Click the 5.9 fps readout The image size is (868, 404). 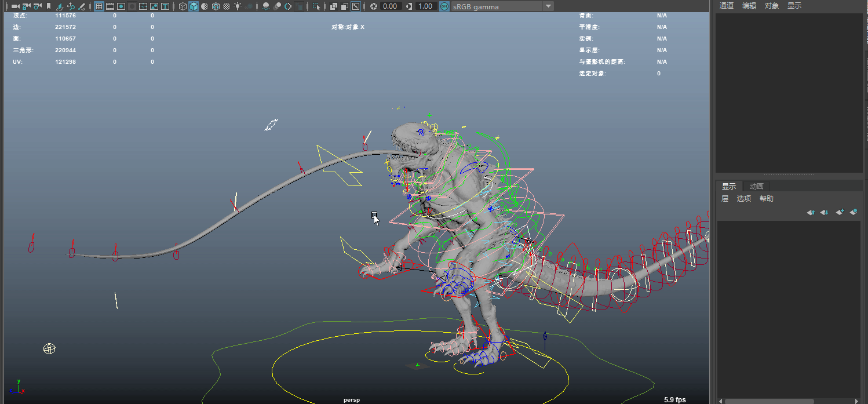(675, 400)
